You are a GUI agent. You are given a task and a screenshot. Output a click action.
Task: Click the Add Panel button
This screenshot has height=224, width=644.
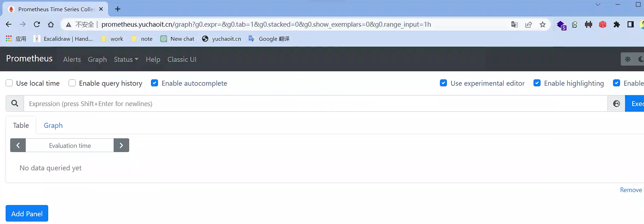(x=27, y=213)
